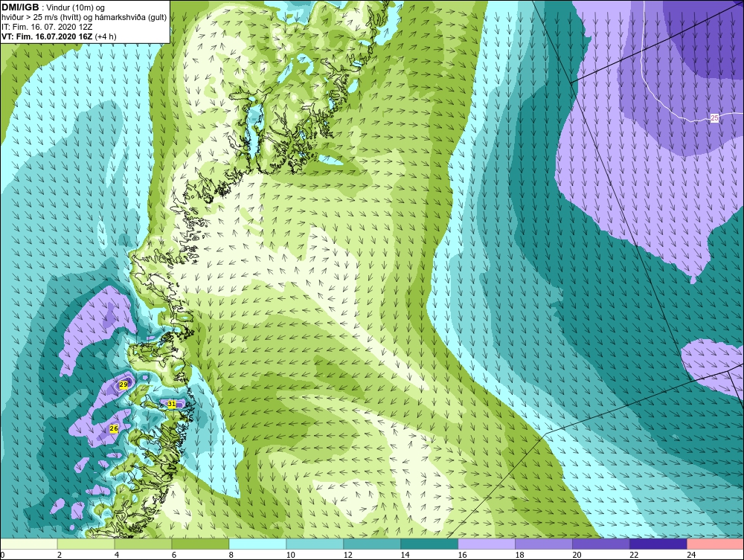
Task: Click the yellow gust label 29
Action: [x=124, y=384]
